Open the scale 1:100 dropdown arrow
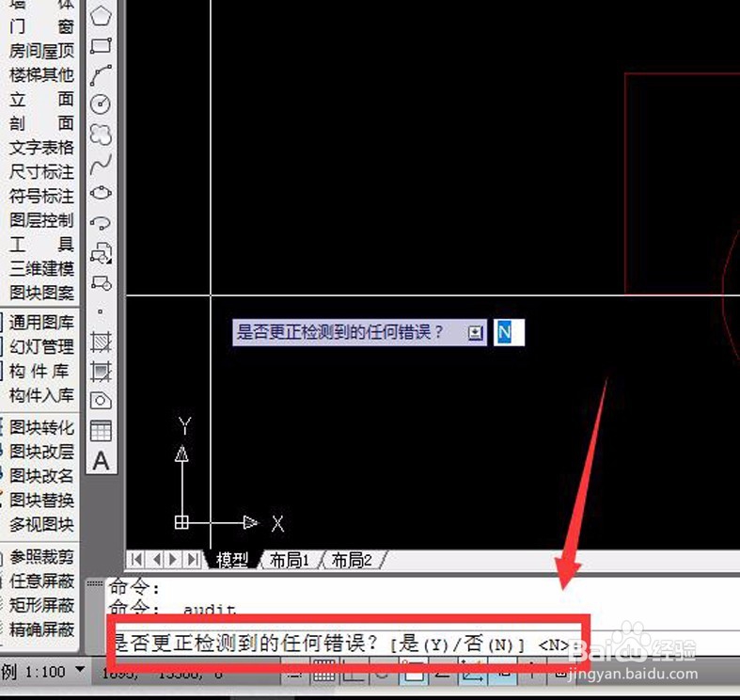 [x=80, y=669]
